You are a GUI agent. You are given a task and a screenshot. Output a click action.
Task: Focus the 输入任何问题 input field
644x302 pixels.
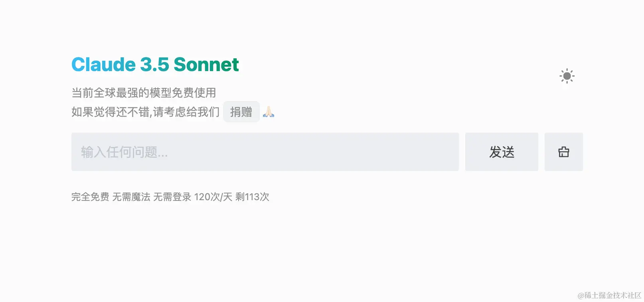pos(265,152)
